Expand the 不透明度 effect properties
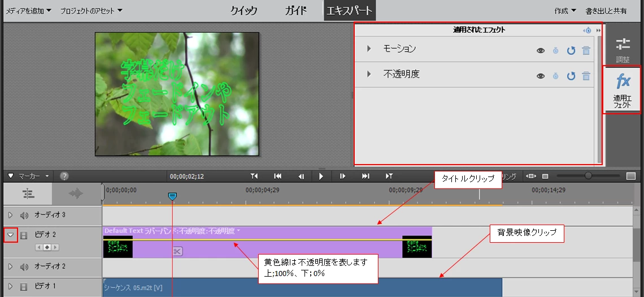This screenshot has width=644, height=297. pos(369,74)
